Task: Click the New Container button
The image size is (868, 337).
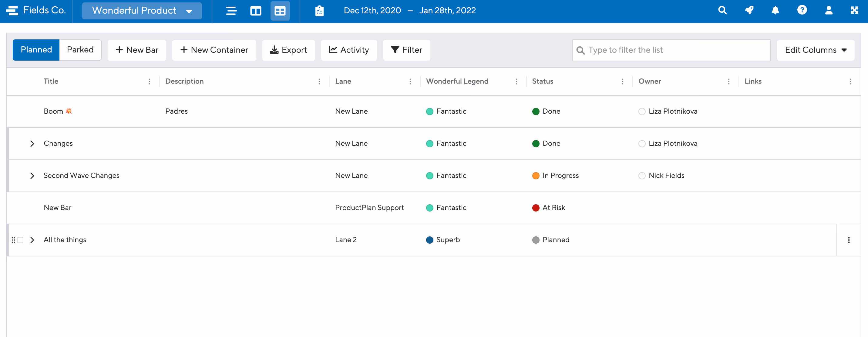Action: 214,50
